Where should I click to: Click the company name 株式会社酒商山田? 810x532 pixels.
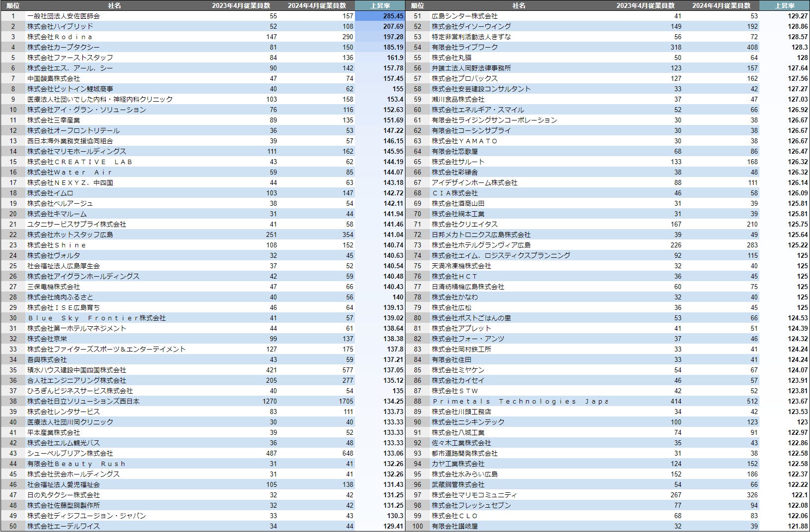pos(458,203)
